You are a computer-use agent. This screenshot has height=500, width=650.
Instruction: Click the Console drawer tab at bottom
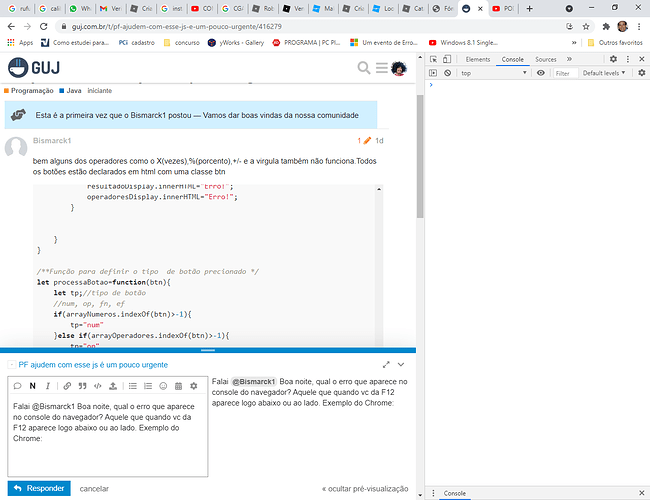coord(454,493)
